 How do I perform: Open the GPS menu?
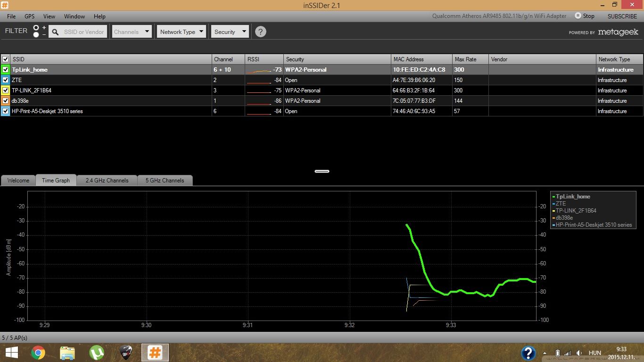[x=30, y=16]
